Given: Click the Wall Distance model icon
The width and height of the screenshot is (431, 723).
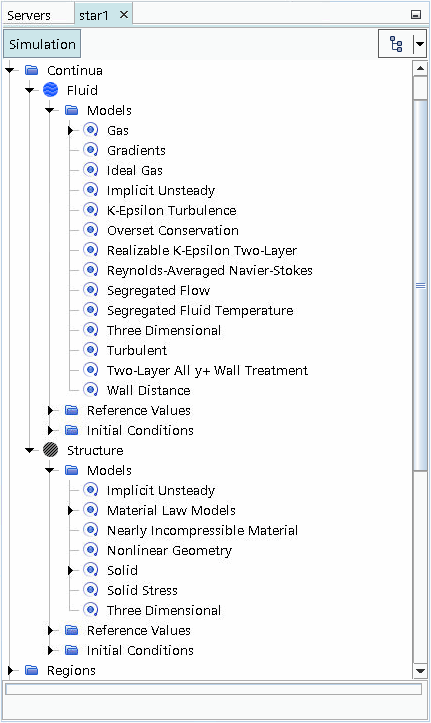Looking at the screenshot, I should (x=91, y=390).
